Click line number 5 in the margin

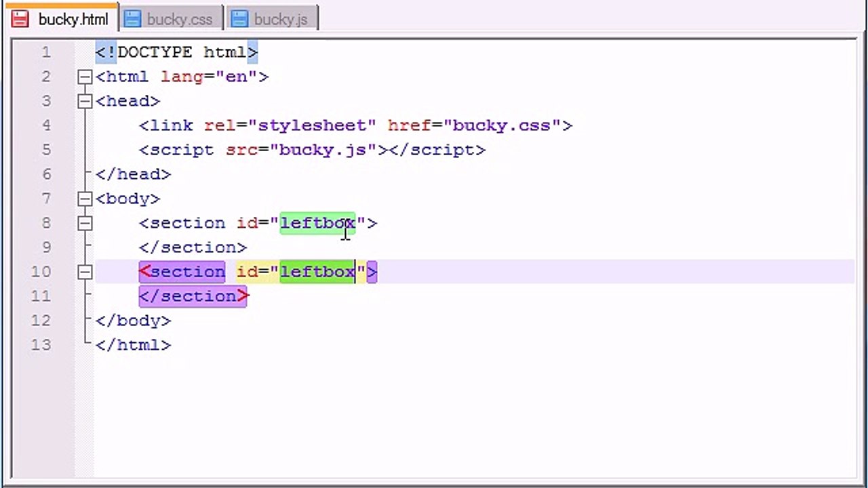point(45,150)
